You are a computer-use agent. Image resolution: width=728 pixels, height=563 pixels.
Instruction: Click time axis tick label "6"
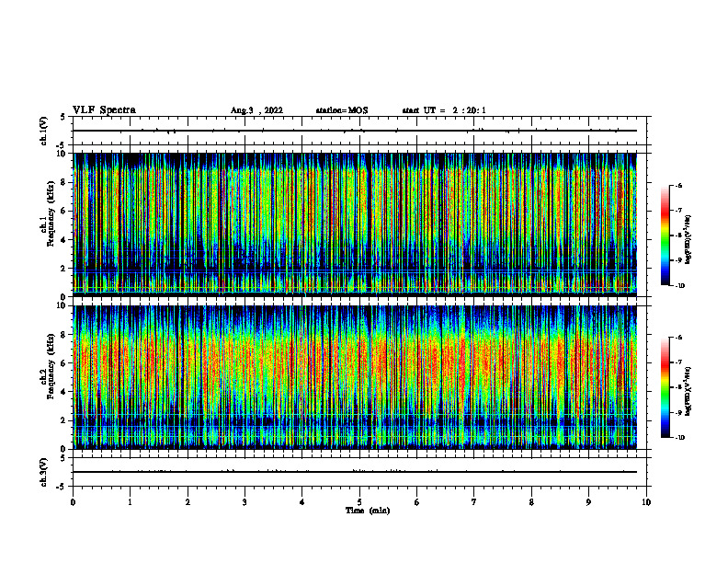coord(417,502)
